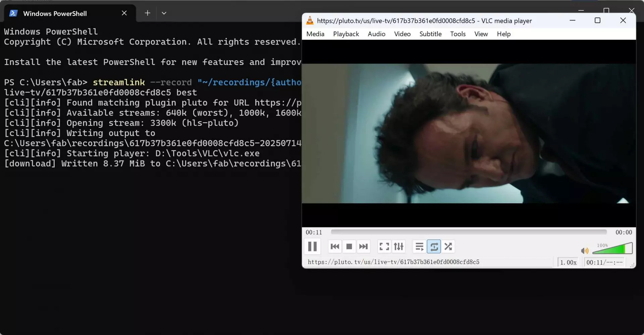Open the Subtitle menu
The height and width of the screenshot is (335, 644).
pos(430,34)
